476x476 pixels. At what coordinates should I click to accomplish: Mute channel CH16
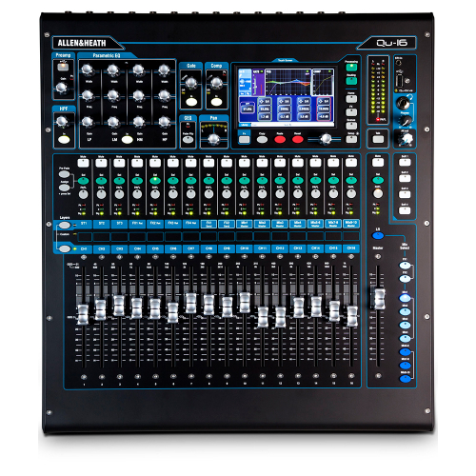point(351,163)
